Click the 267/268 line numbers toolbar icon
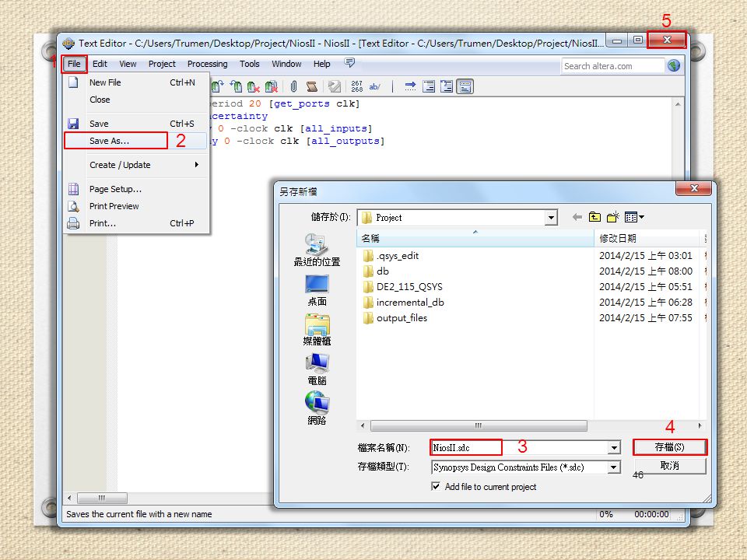 pyautogui.click(x=357, y=86)
